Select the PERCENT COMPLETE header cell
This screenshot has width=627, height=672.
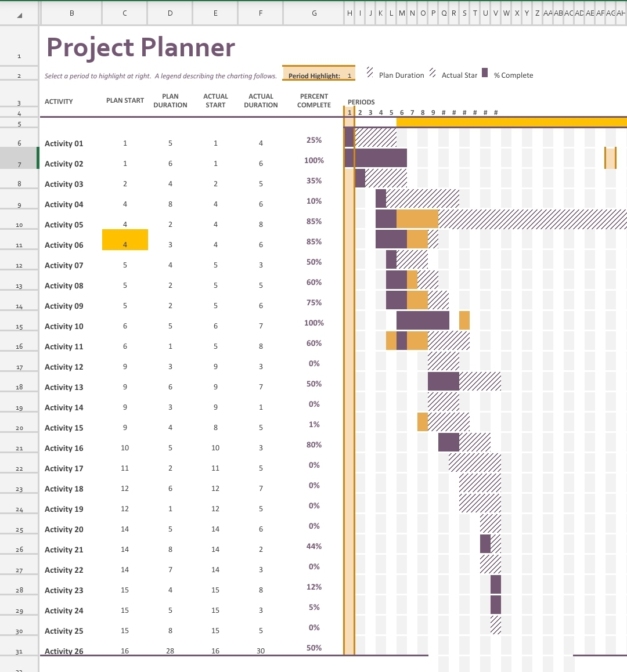tap(313, 101)
